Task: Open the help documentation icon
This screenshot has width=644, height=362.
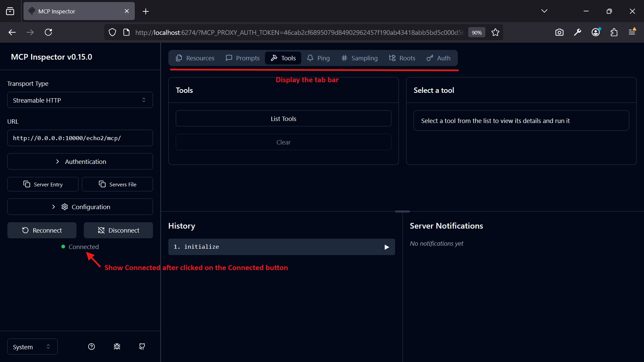Action: 92,347
